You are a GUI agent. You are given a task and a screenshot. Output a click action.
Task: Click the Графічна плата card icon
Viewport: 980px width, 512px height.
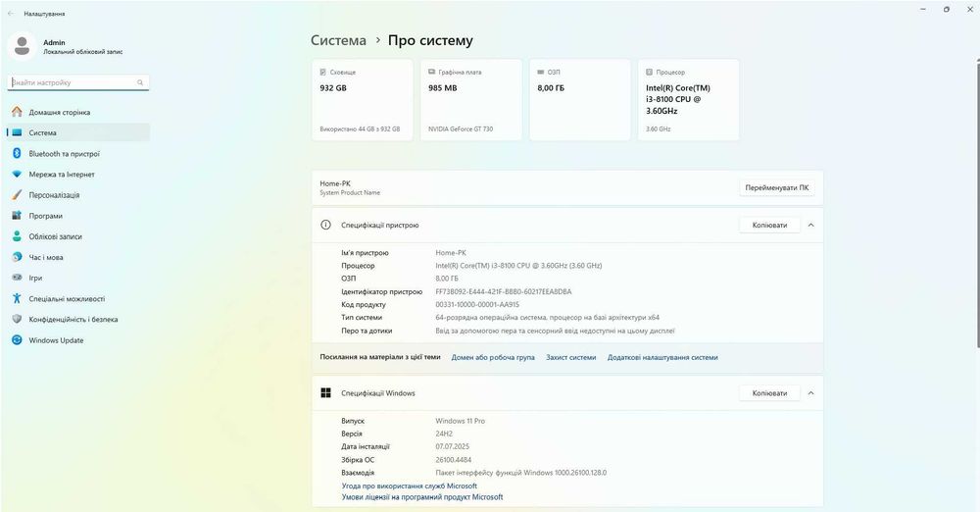tap(432, 72)
